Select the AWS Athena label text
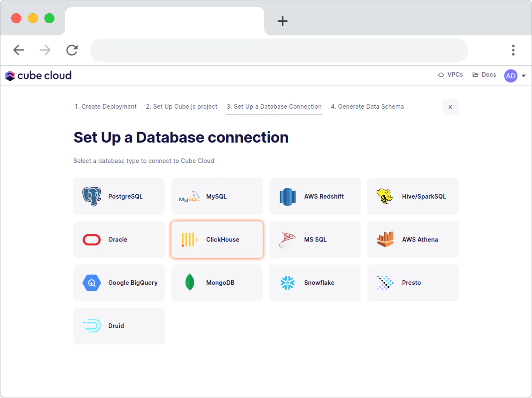The image size is (532, 398). 420,240
